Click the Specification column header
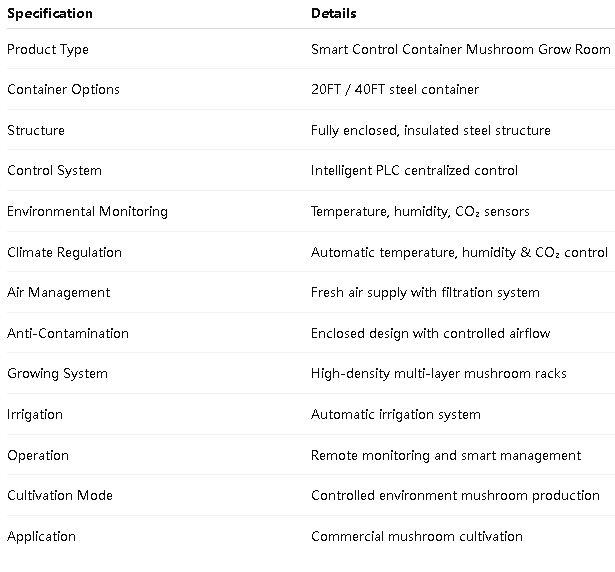This screenshot has height=572, width=615. click(50, 14)
